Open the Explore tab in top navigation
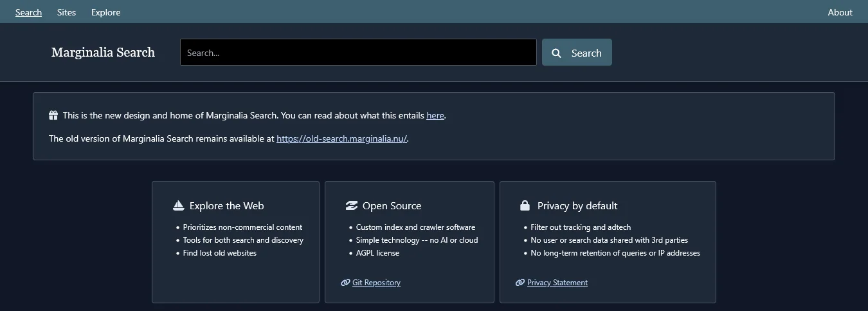The width and height of the screenshot is (868, 311). [x=105, y=12]
